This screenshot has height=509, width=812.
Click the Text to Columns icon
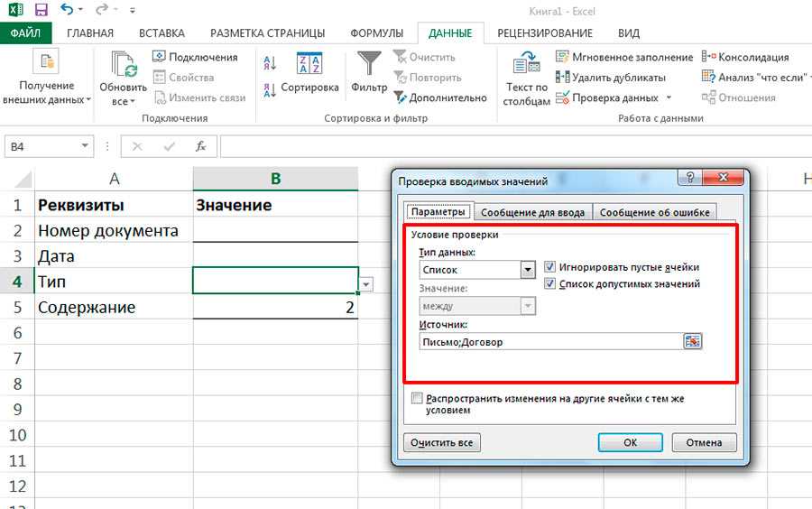(527, 66)
